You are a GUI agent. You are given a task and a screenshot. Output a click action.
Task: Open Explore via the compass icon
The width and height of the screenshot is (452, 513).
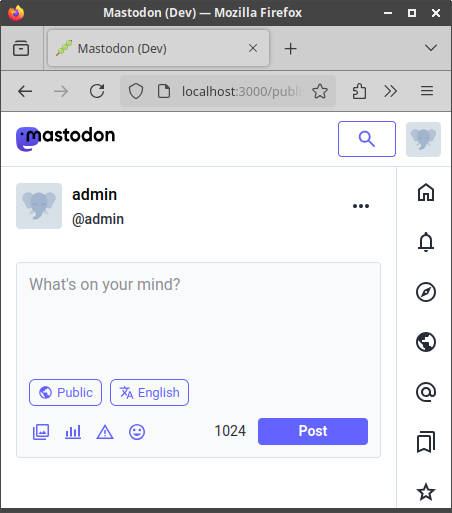[x=426, y=292]
